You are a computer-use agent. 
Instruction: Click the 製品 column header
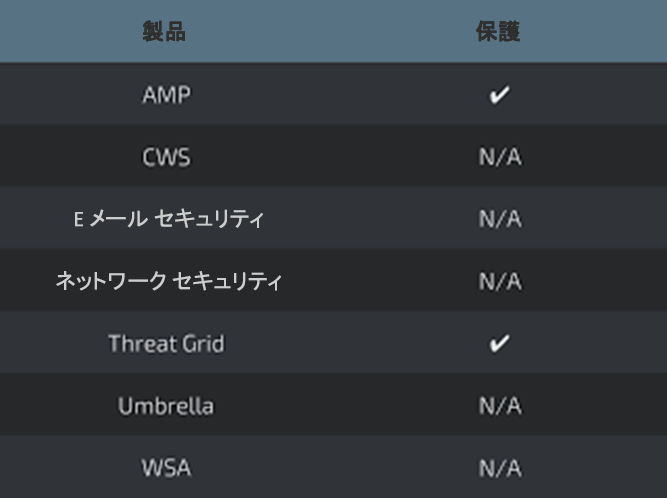(x=166, y=32)
